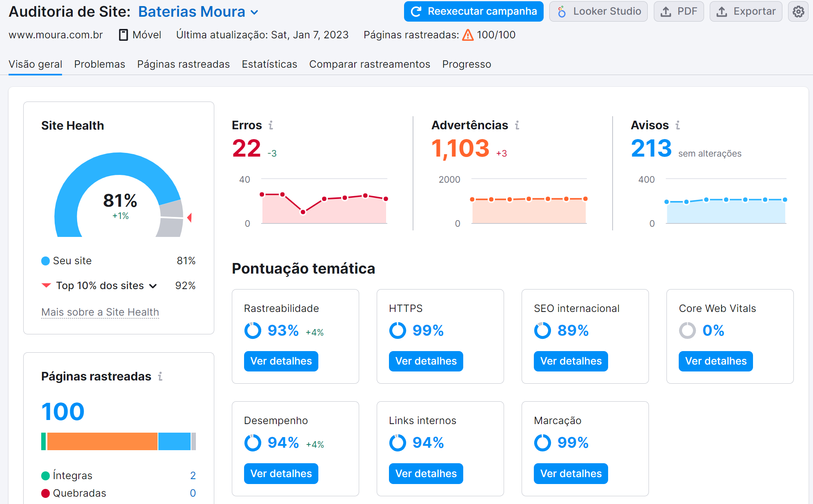Image resolution: width=813 pixels, height=504 pixels.
Task: Click the blue segment of pages bar
Action: pyautogui.click(x=174, y=442)
